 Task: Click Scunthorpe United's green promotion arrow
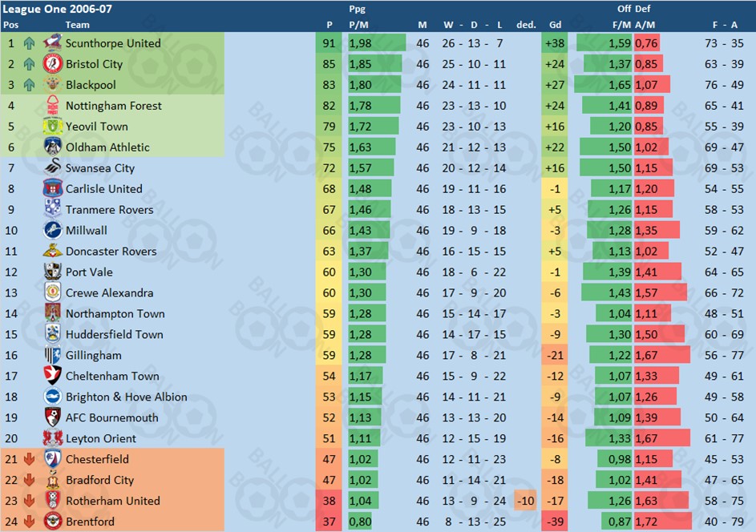coord(30,43)
